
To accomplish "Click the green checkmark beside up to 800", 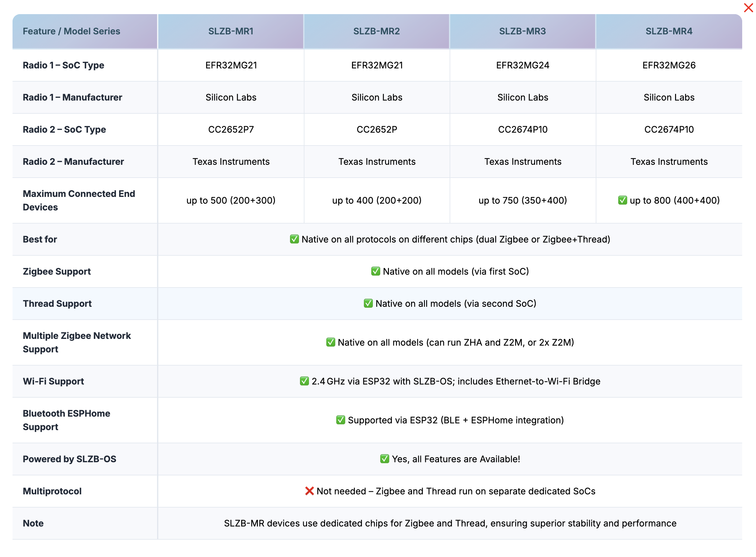I will click(x=622, y=200).
